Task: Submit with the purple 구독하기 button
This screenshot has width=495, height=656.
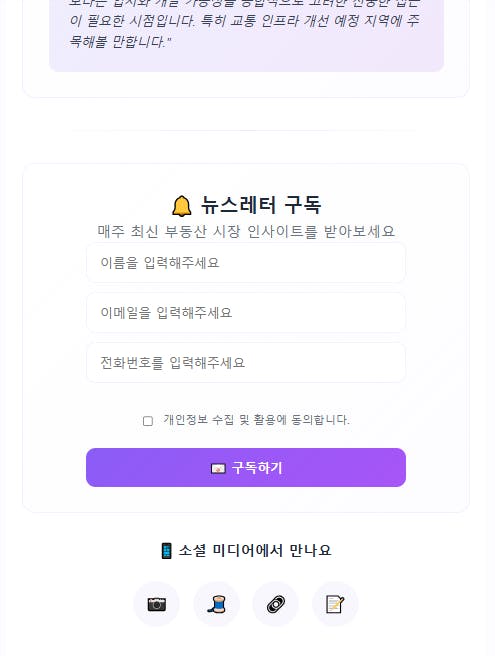Action: coord(246,467)
